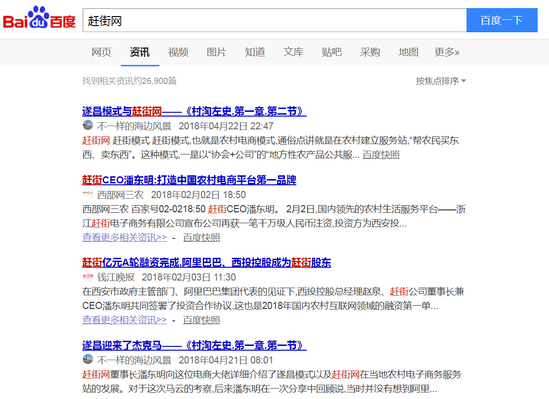Open article 遂昌迎来了杰克马 第一章第一节
The height and width of the screenshot is (399, 549).
click(x=194, y=345)
